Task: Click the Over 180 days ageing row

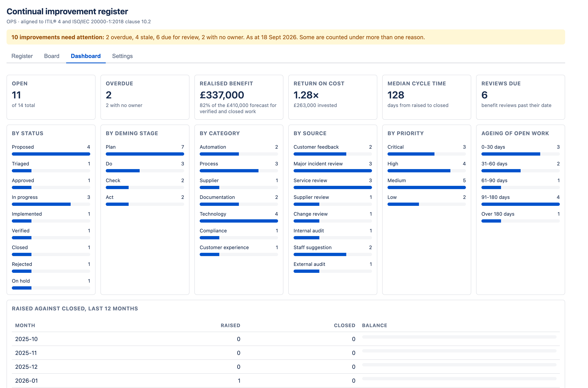Action: [x=520, y=217]
